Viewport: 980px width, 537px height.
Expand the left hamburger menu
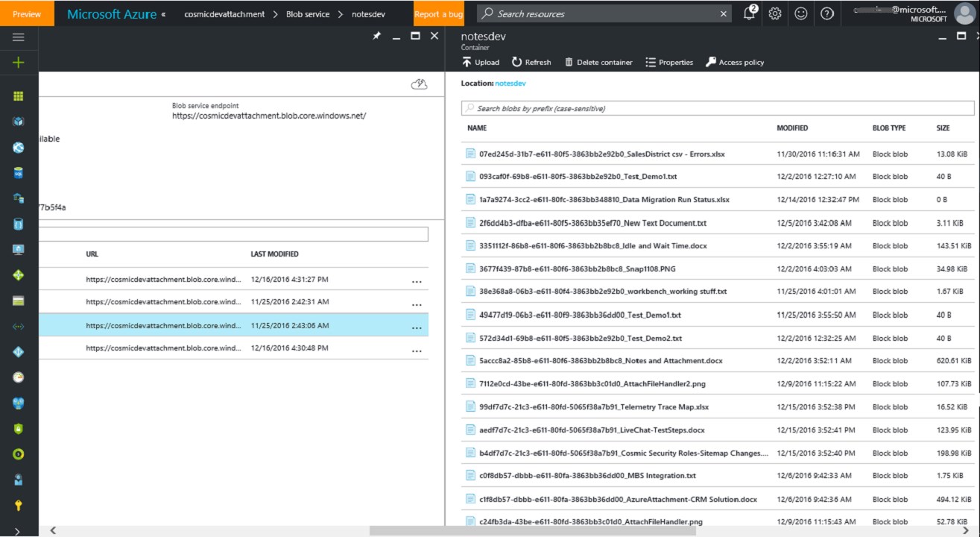point(19,37)
